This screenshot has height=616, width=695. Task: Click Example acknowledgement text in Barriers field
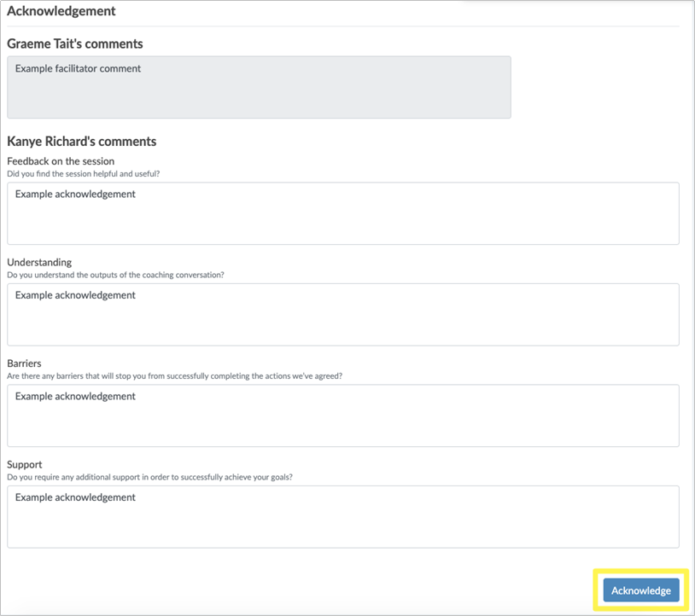coord(75,397)
